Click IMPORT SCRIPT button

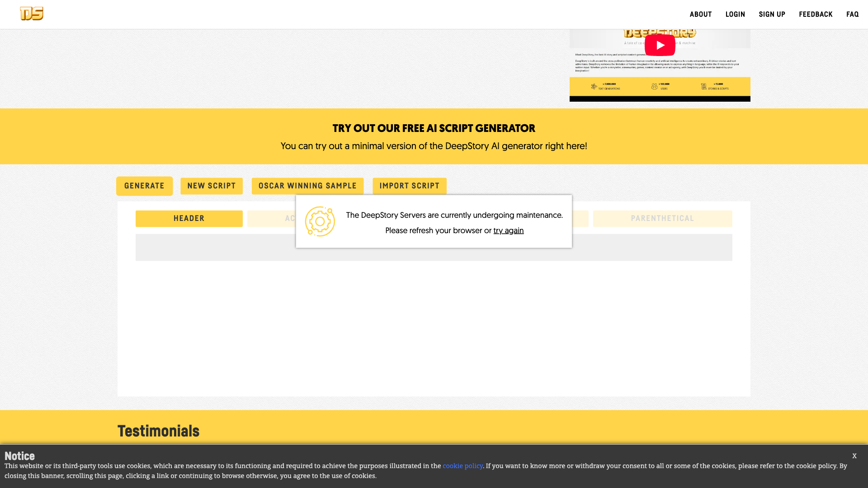pos(409,186)
